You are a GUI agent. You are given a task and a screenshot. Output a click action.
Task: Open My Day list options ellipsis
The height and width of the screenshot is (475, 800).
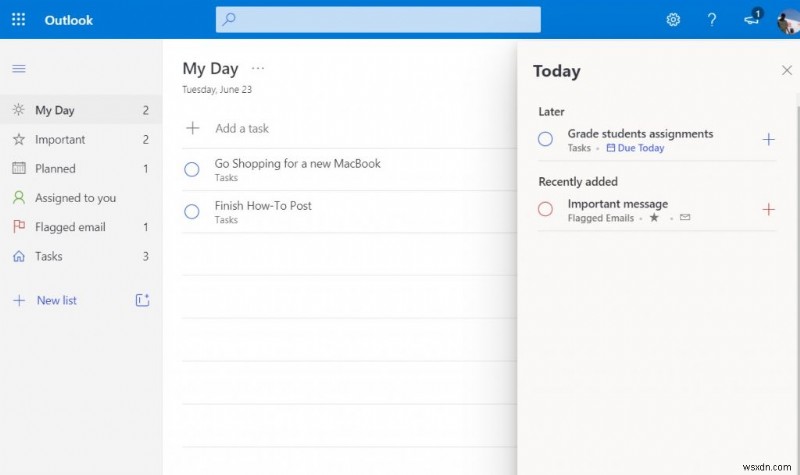pos(258,68)
